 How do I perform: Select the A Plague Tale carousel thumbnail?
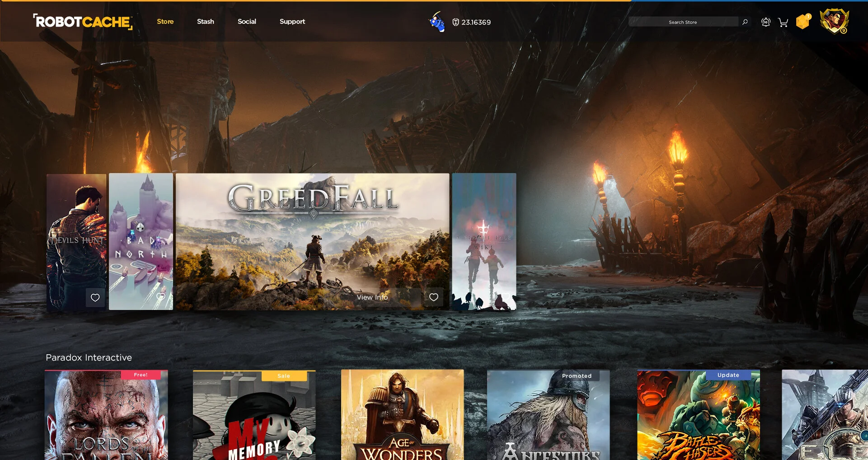pyautogui.click(x=484, y=242)
